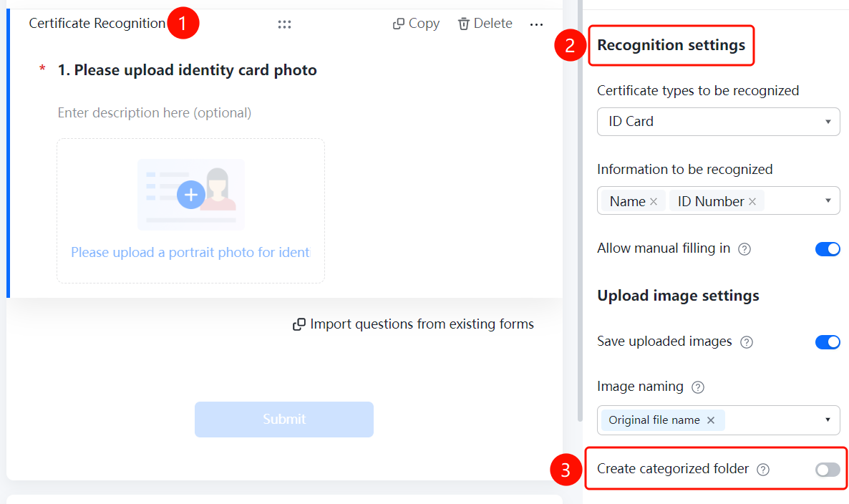Click help icon beside Allow manual filling in

[744, 249]
